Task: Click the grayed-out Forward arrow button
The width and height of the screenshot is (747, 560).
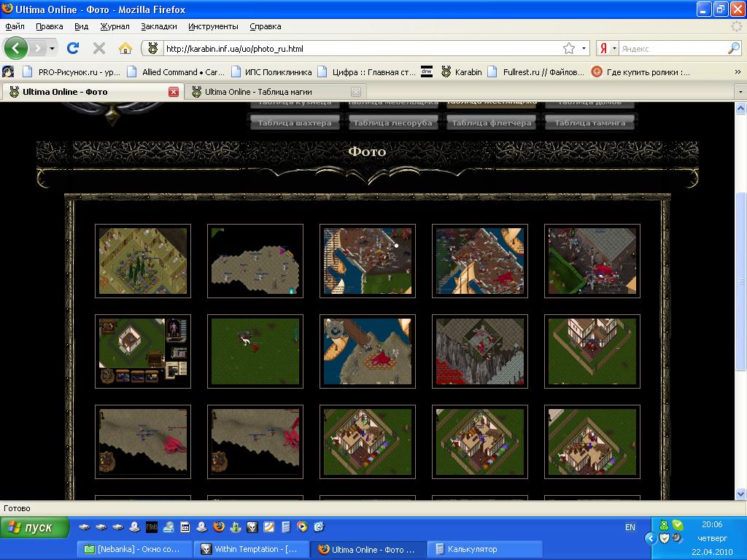Action: (38, 48)
